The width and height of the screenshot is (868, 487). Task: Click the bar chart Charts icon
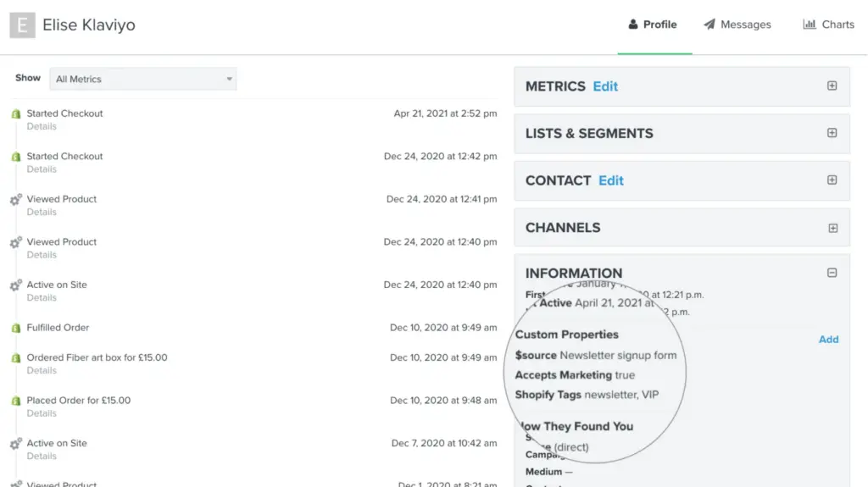[x=810, y=25]
